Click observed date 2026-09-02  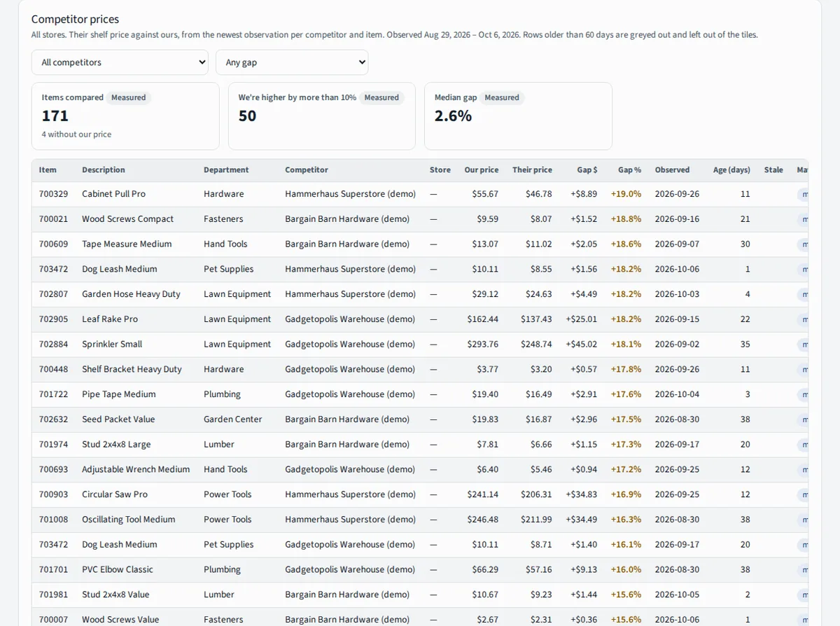pos(677,345)
